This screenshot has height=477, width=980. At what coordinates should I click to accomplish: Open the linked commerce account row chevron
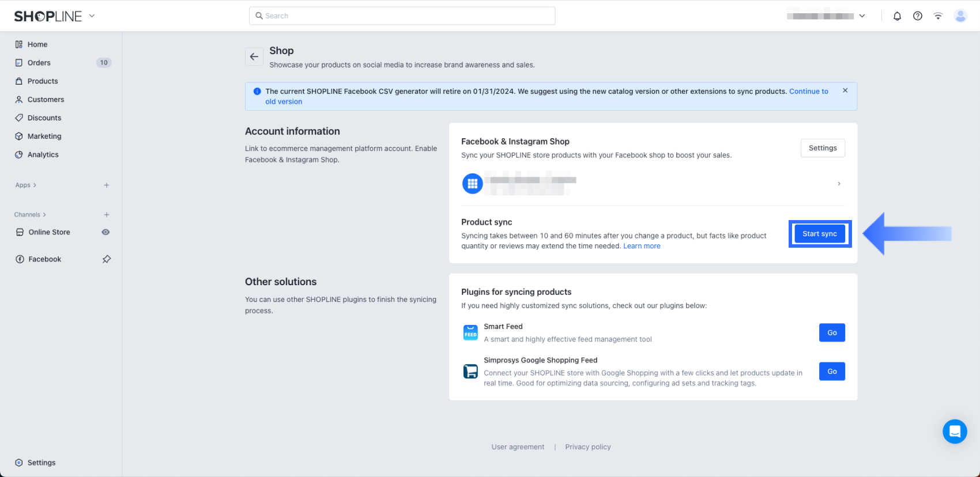pos(839,184)
